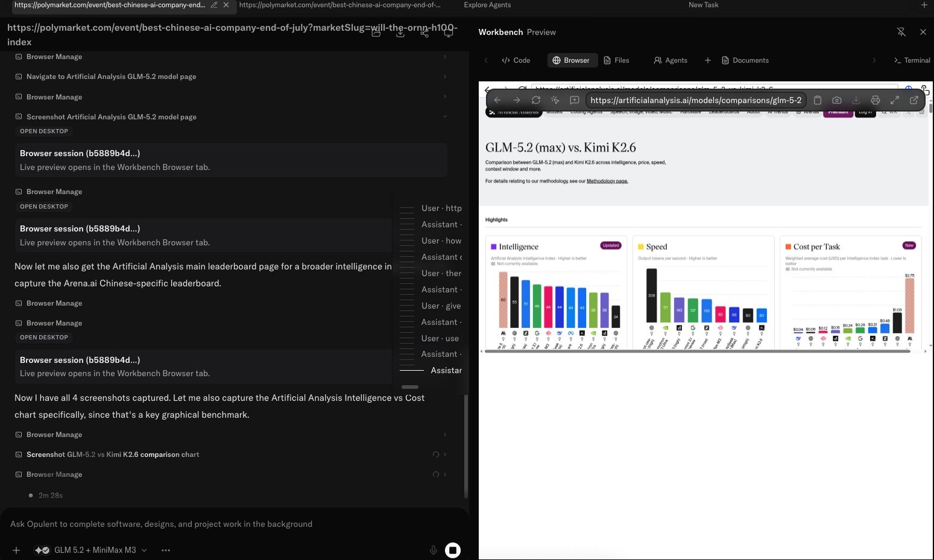Open a new tab with plus icon
Viewport: 934px width, 560px height.
click(924, 5)
